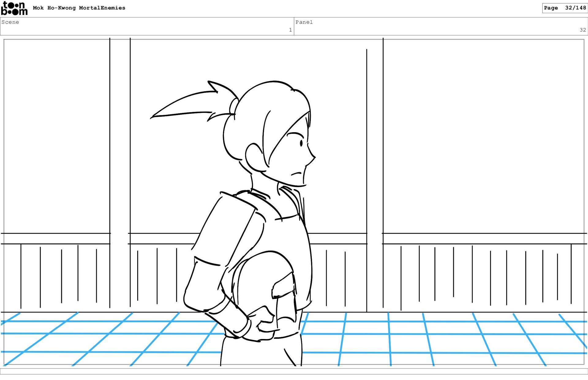Click the character's frowning mouth
This screenshot has height=380, width=588.
[296, 174]
